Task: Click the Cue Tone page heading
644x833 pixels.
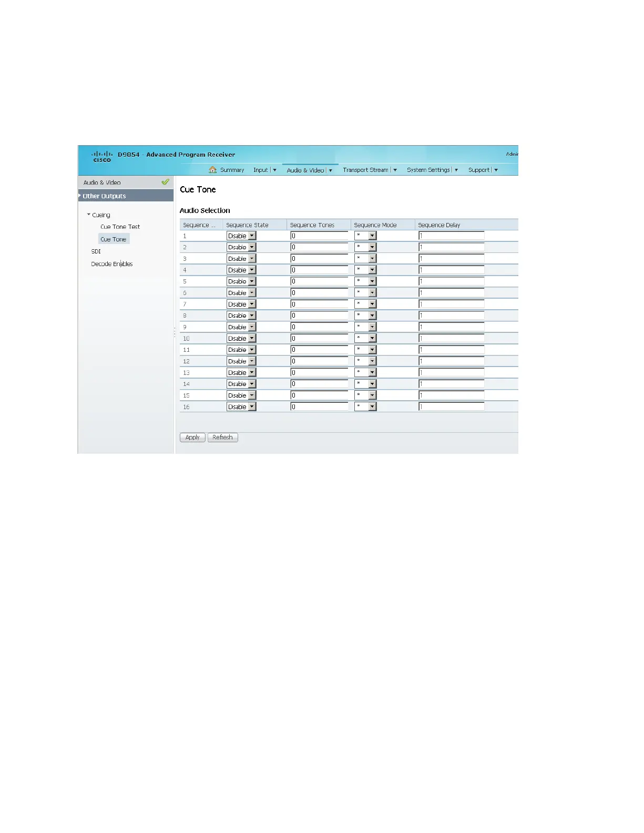Action: coord(198,189)
